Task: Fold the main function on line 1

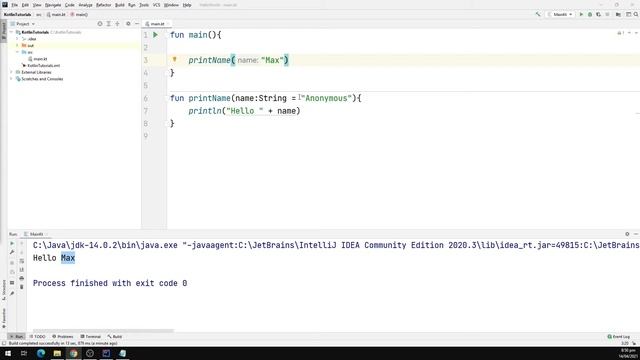Action: click(x=167, y=35)
